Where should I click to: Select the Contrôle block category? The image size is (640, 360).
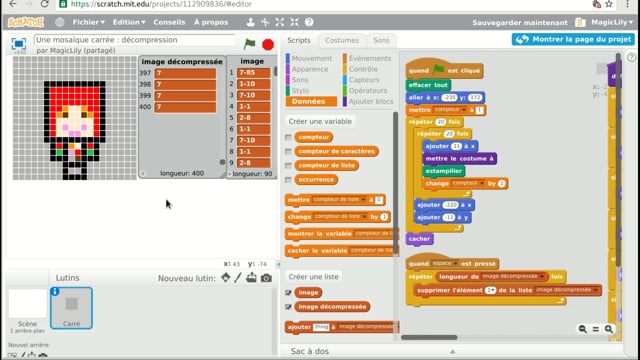coord(363,69)
